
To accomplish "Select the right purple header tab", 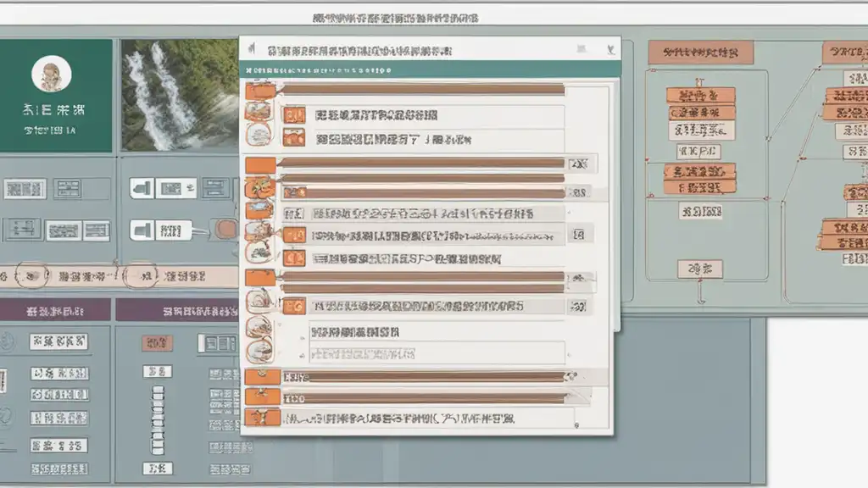I will (x=175, y=308).
